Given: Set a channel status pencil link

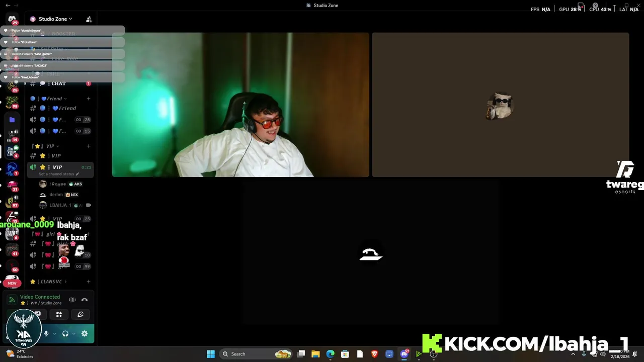Looking at the screenshot, I should 59,174.
